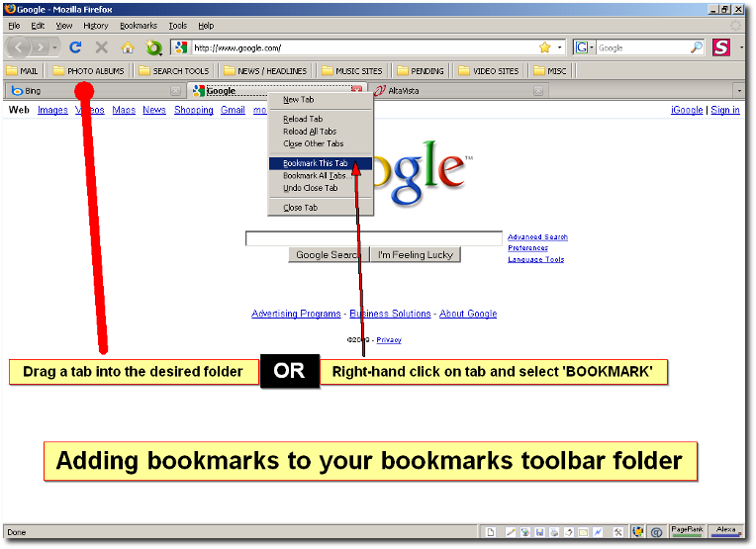This screenshot has width=756, height=549.
Task: Choose Close Tab from the context menu
Action: [321, 208]
